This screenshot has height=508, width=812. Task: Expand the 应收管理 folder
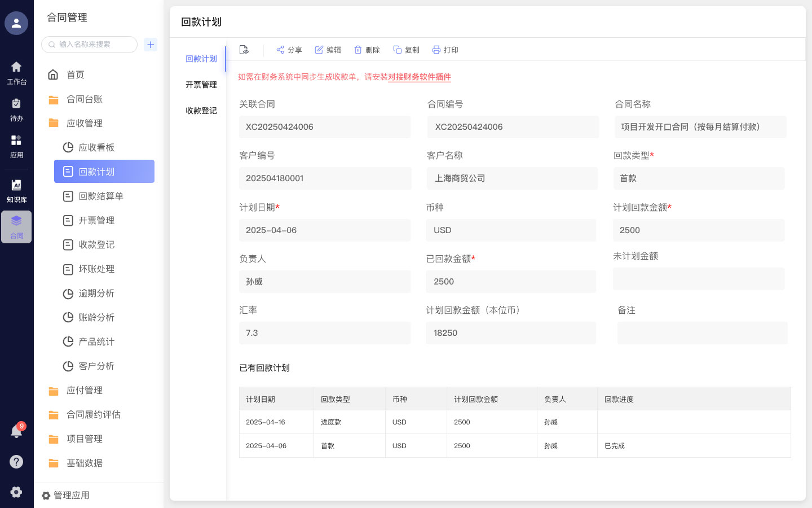[x=85, y=123]
